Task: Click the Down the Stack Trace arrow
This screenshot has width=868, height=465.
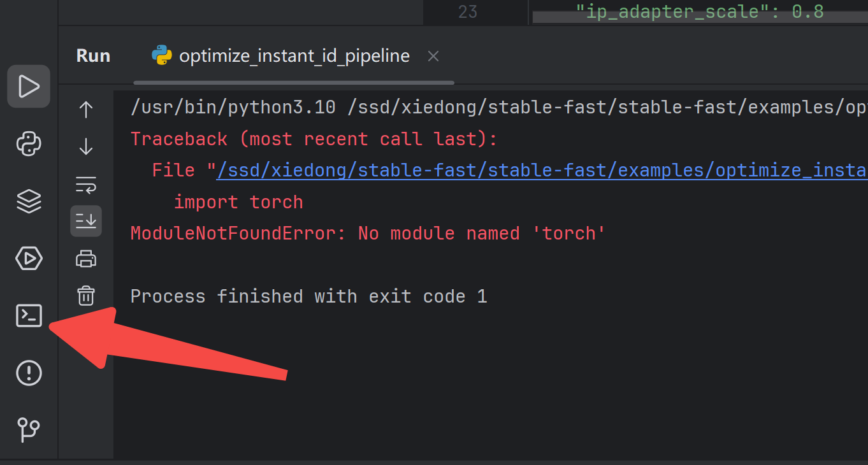Action: [86, 147]
